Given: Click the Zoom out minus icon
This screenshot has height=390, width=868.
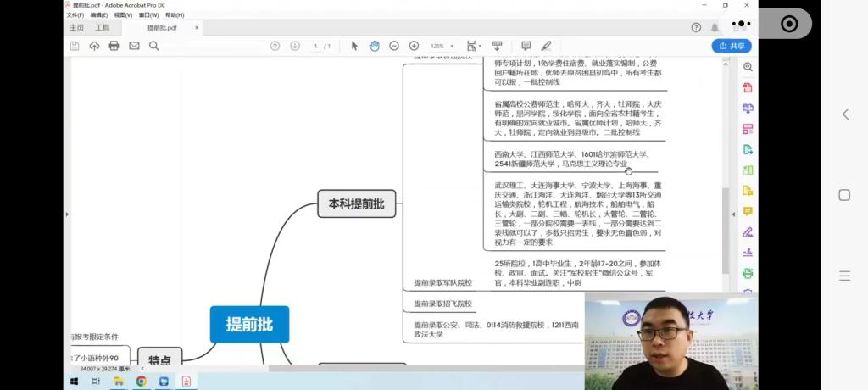Looking at the screenshot, I should click(x=394, y=46).
